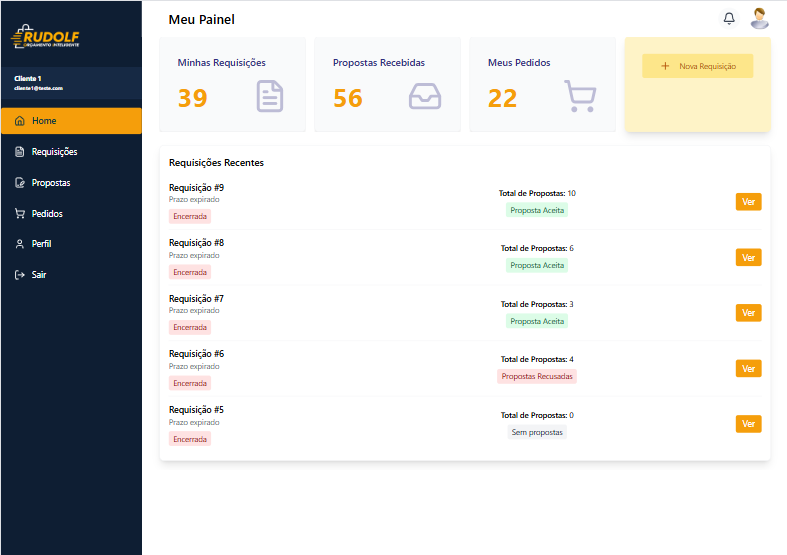Click the plus icon on Nova Requisição
Image resolution: width=787 pixels, height=555 pixels.
click(x=666, y=66)
